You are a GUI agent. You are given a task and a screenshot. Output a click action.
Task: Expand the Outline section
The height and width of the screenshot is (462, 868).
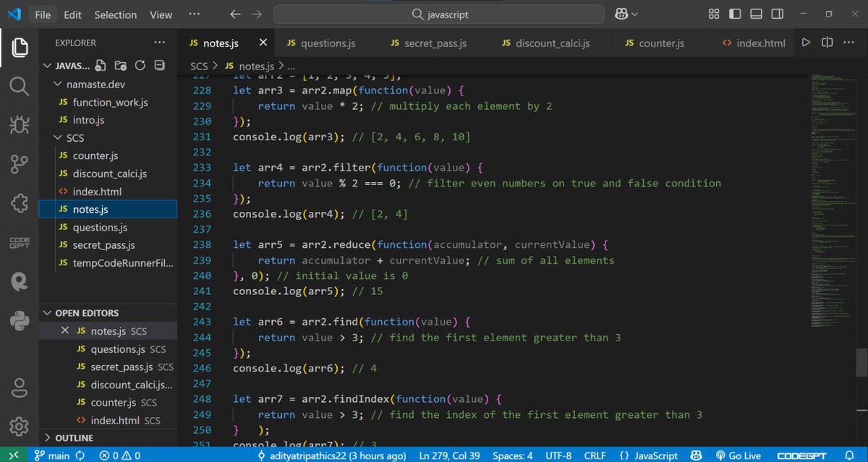48,438
